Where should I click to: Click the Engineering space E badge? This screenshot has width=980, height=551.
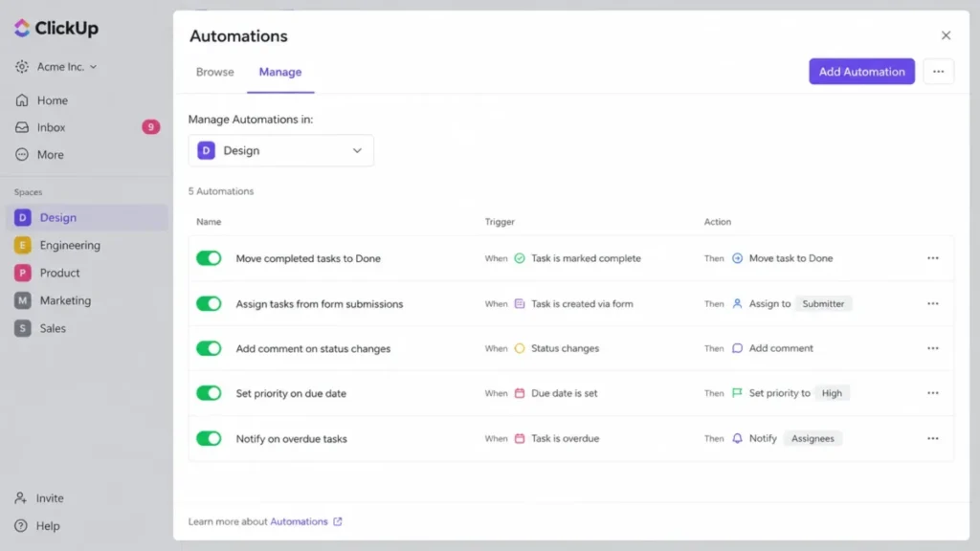(x=23, y=245)
